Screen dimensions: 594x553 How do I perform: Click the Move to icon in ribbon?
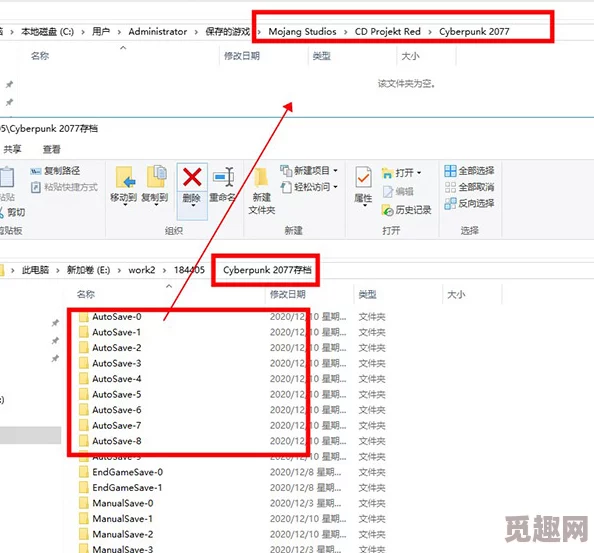tap(125, 177)
